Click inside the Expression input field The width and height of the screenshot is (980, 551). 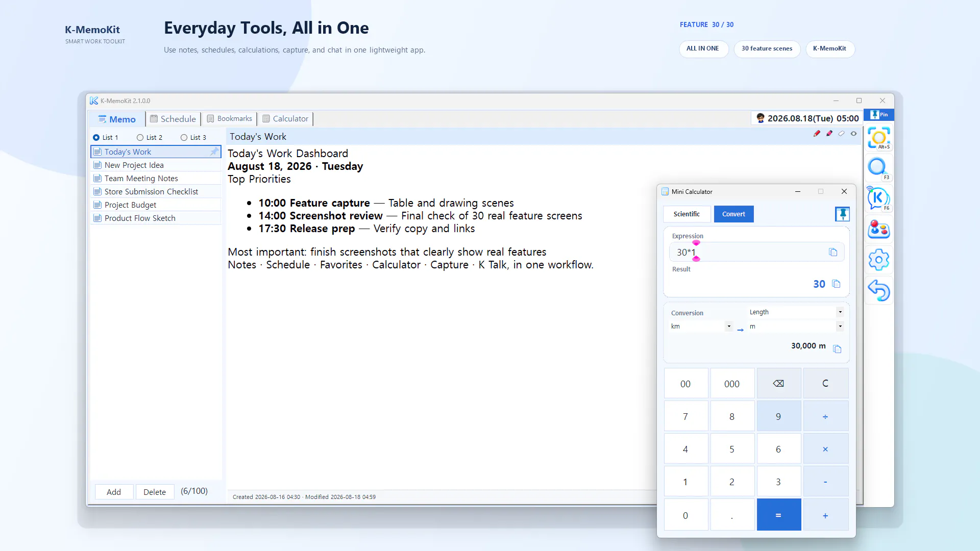[756, 252]
